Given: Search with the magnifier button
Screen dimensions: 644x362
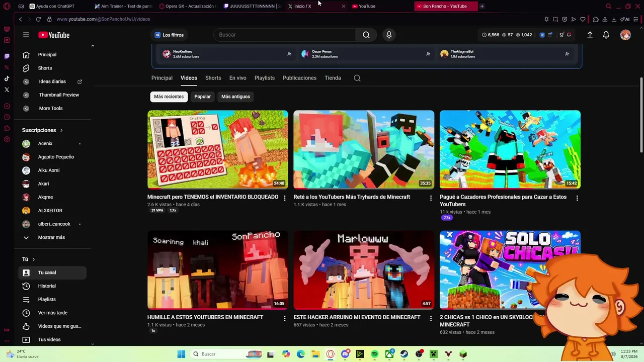Looking at the screenshot, I should [366, 35].
